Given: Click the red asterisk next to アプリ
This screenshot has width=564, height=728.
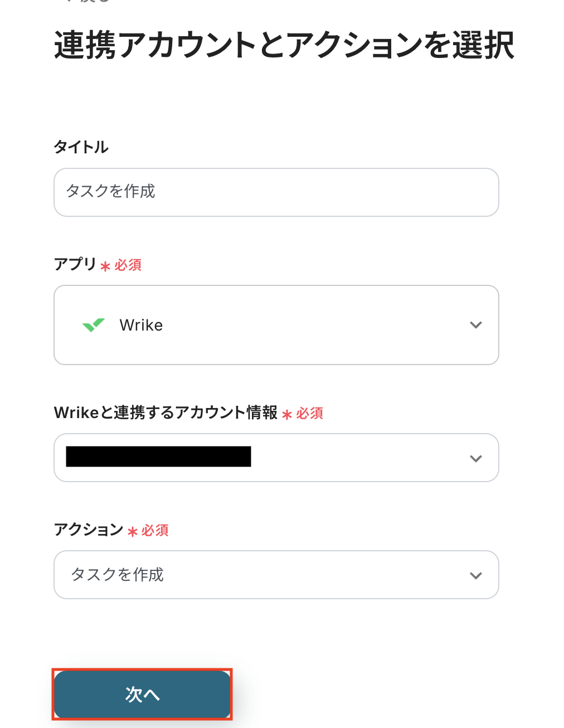Looking at the screenshot, I should pyautogui.click(x=105, y=266).
